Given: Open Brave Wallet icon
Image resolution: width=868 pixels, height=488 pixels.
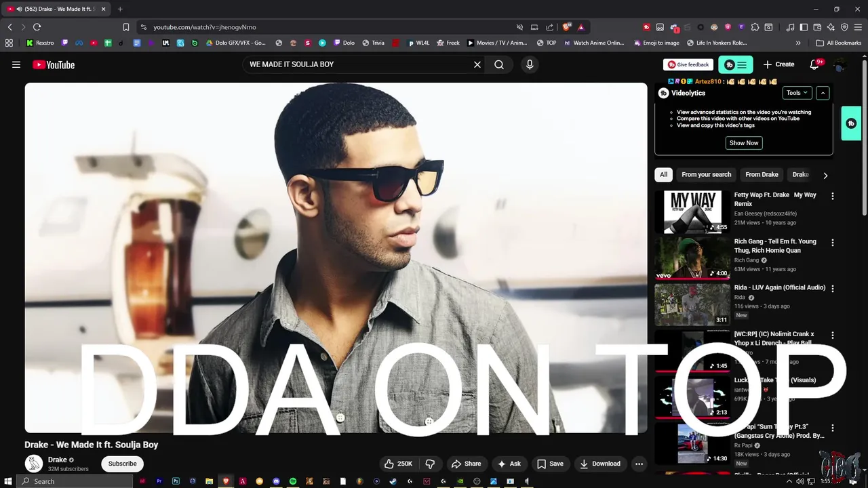Looking at the screenshot, I should [817, 27].
